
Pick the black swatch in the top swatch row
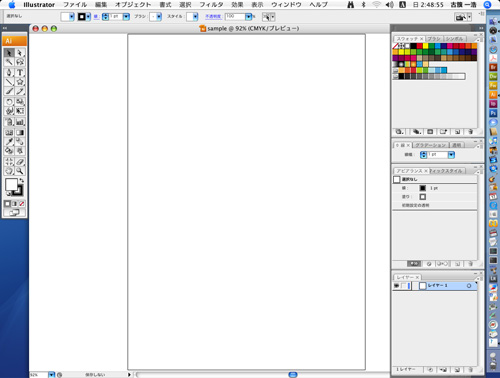point(413,46)
